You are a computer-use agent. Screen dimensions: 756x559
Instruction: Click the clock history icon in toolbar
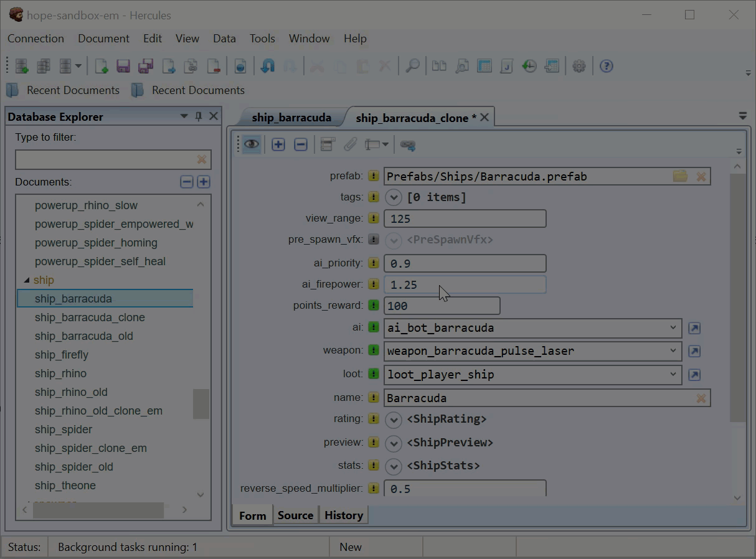point(529,66)
